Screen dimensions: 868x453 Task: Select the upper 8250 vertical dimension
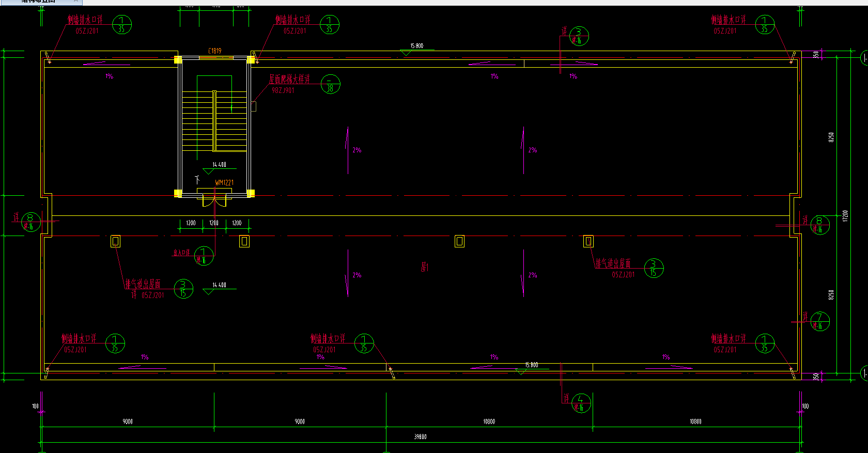tap(831, 137)
